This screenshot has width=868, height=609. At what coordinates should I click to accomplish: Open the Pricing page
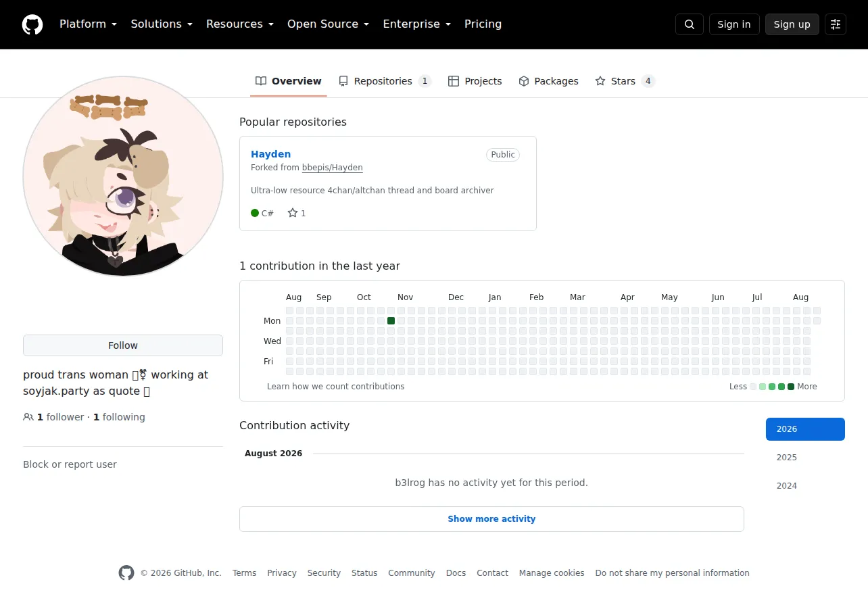click(483, 24)
